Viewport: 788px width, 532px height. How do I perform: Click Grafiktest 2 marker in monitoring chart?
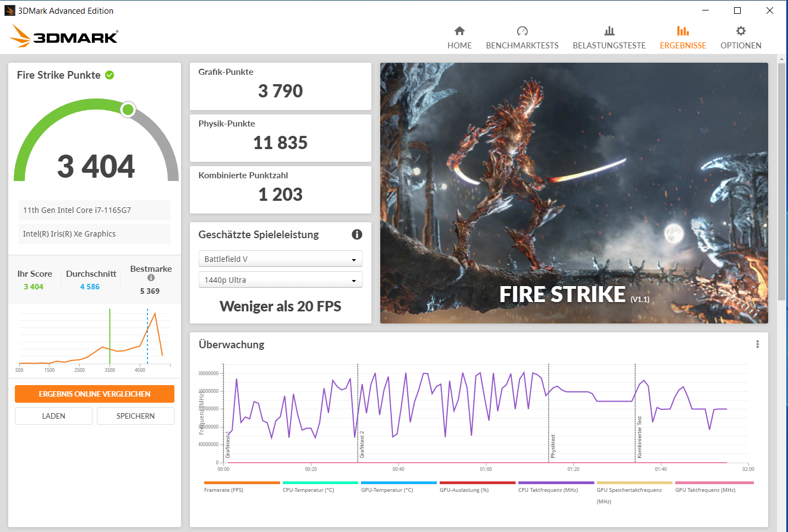pos(362,445)
